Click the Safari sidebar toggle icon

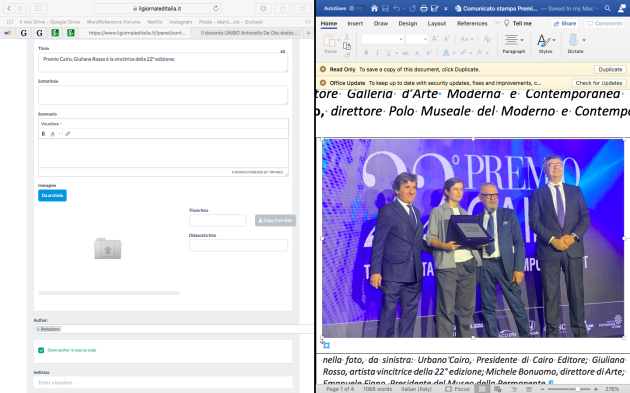pos(38,8)
